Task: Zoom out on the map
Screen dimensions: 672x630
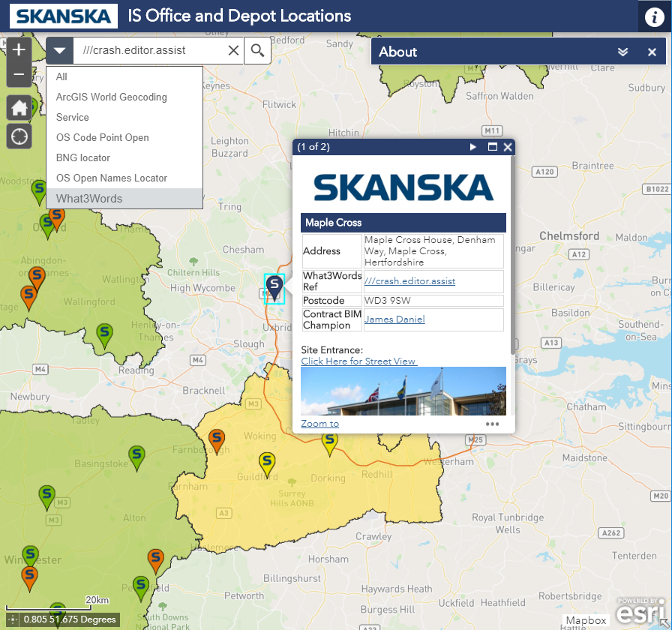Action: [x=19, y=75]
